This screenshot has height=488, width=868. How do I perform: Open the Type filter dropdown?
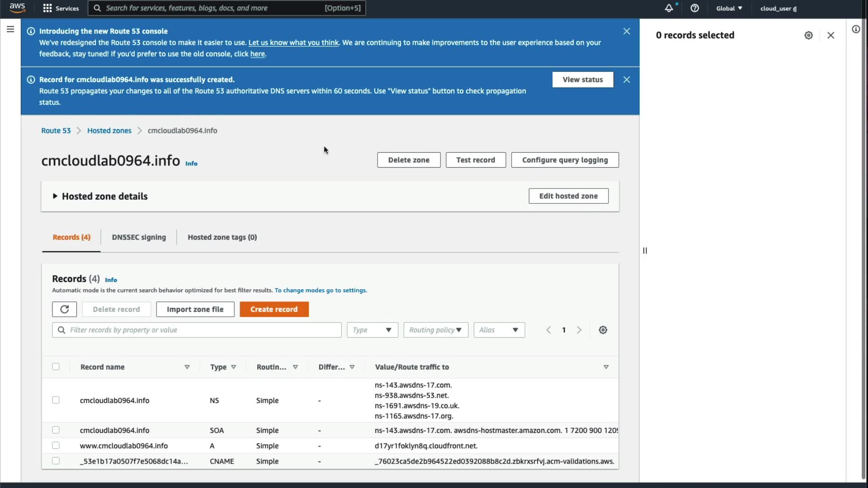[x=372, y=330]
